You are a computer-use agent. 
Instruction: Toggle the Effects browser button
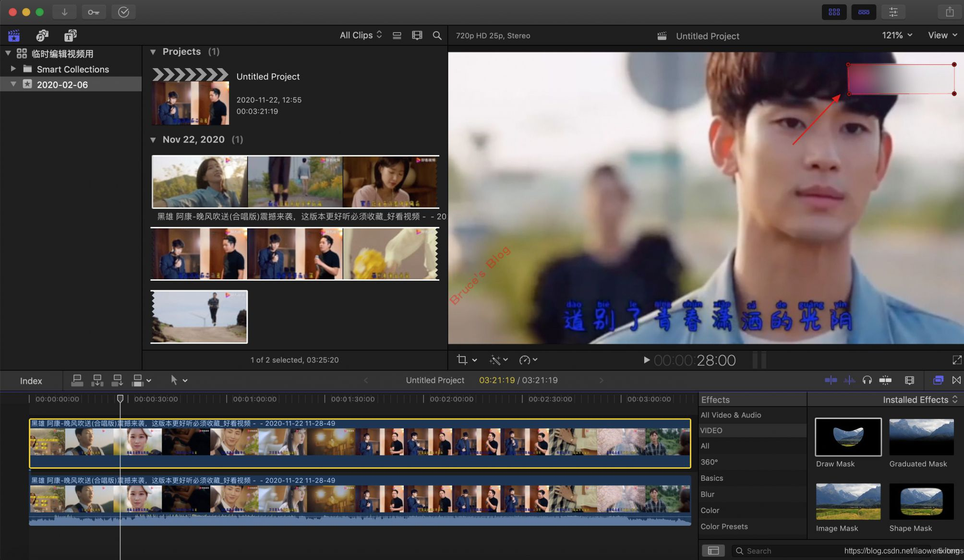[x=938, y=381]
